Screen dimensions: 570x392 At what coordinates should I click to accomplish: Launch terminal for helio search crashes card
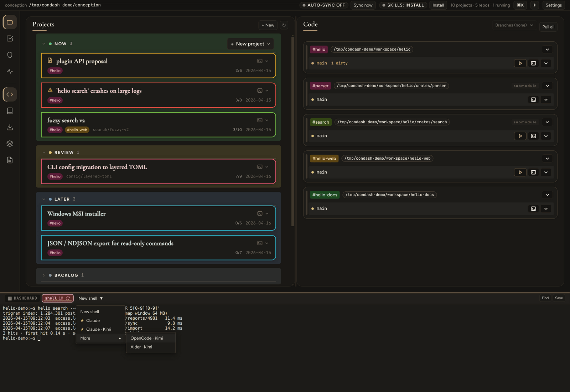(x=260, y=91)
